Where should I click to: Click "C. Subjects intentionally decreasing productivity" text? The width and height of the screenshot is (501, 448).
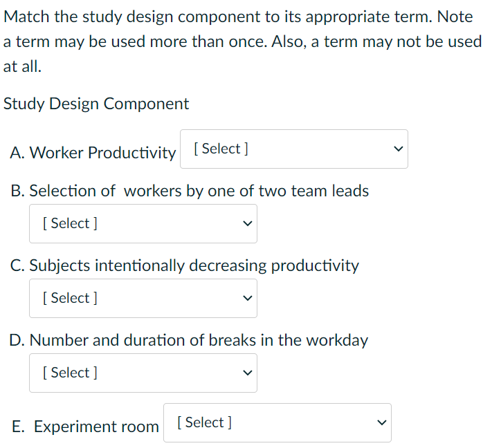pyautogui.click(x=185, y=265)
